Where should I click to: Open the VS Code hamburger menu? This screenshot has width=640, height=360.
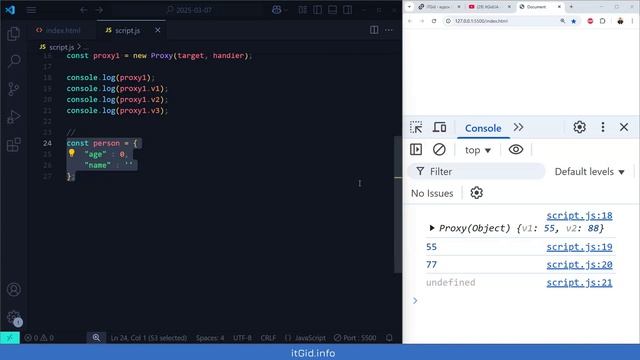click(x=31, y=10)
